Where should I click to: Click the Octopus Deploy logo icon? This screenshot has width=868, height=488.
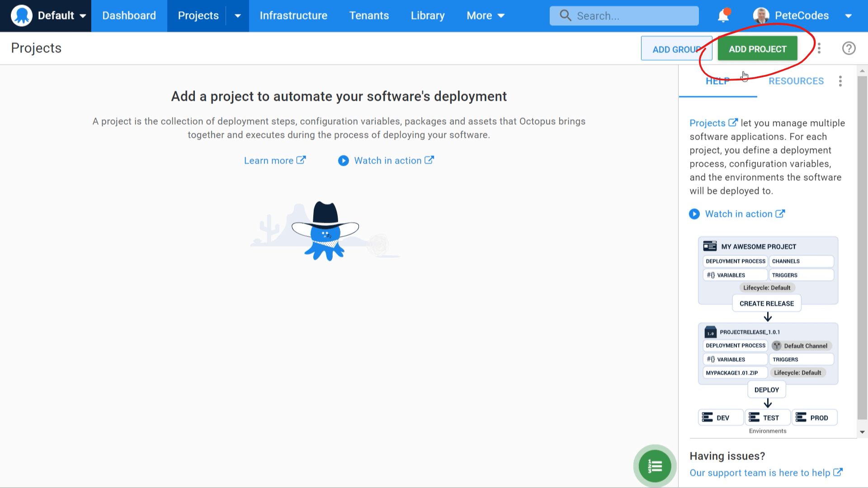pos(21,16)
